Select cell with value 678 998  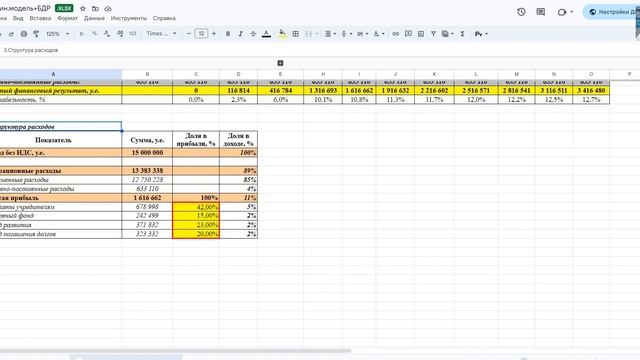147,207
